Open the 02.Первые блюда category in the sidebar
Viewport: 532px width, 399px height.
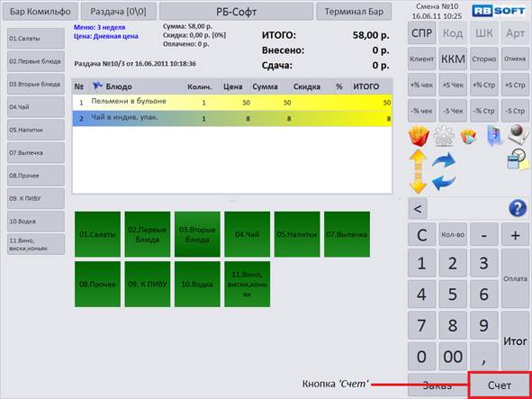pyautogui.click(x=36, y=61)
